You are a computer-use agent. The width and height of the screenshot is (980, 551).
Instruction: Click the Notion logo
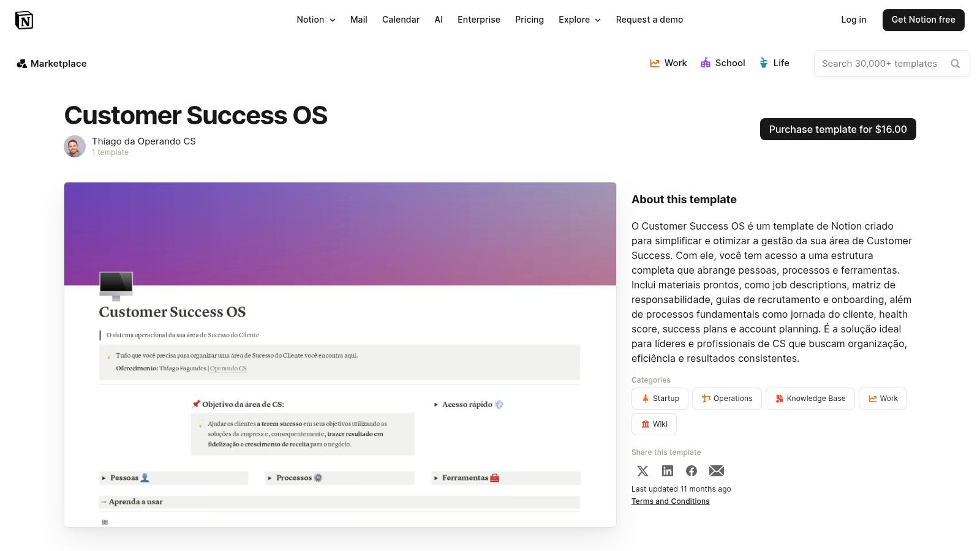click(x=24, y=20)
